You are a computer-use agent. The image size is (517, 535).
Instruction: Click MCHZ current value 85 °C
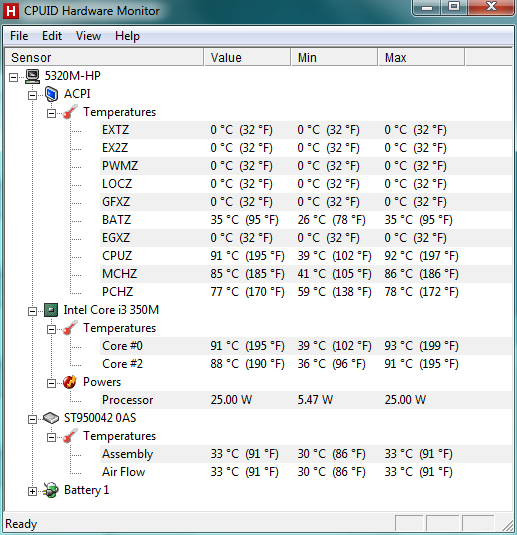[247, 274]
